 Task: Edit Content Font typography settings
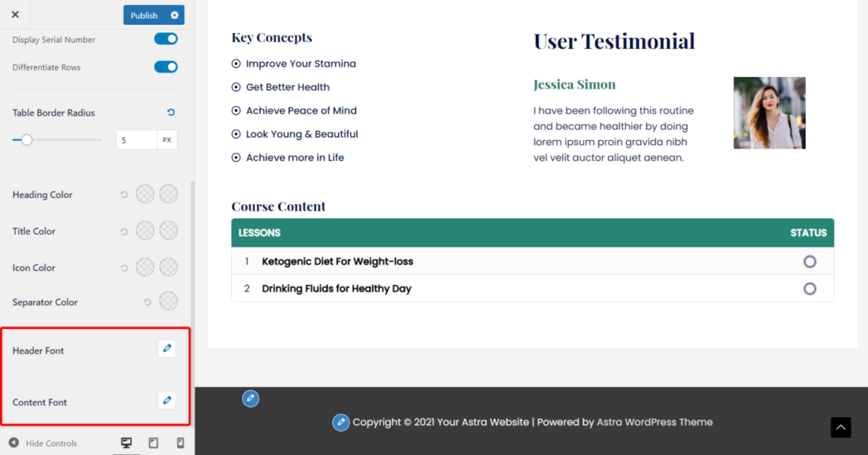pos(167,400)
